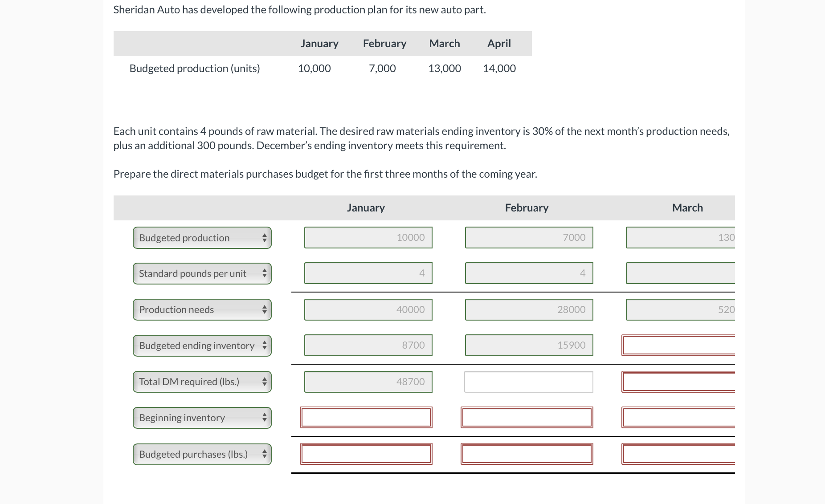This screenshot has width=825, height=504.
Task: Click empty February beginning inventory field
Action: click(x=527, y=417)
